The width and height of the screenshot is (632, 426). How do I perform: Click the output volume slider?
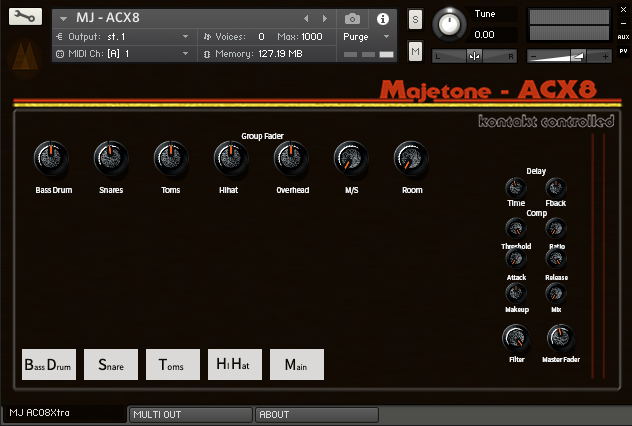click(569, 56)
